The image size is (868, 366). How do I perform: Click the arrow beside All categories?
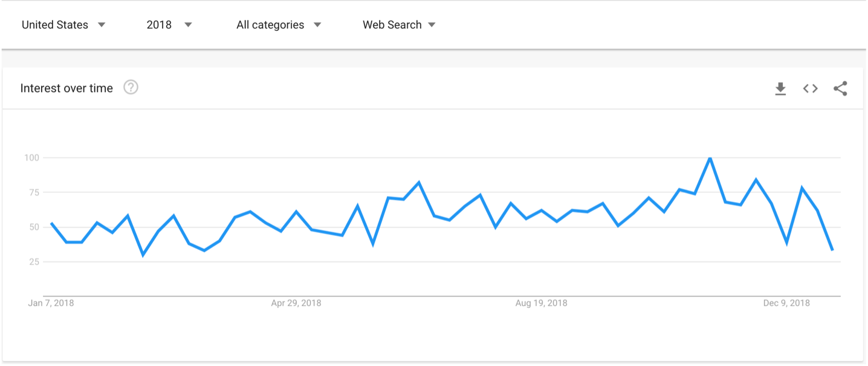tap(317, 25)
